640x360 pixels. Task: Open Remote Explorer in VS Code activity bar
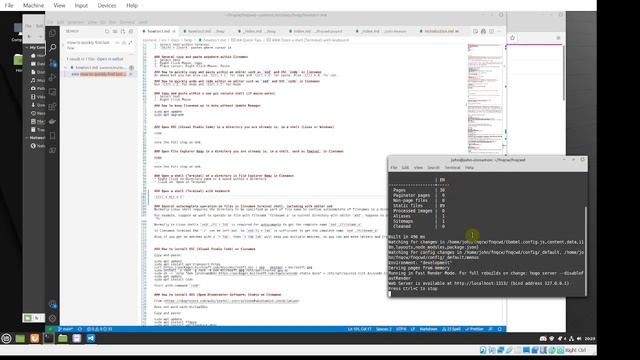pos(52,92)
